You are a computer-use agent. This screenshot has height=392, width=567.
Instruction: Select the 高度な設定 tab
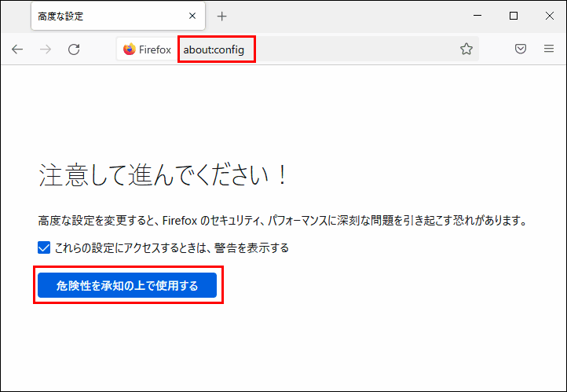pos(119,16)
